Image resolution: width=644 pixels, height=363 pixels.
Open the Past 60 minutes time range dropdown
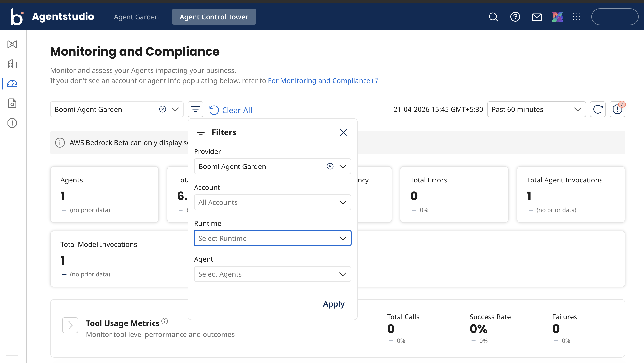tap(536, 109)
